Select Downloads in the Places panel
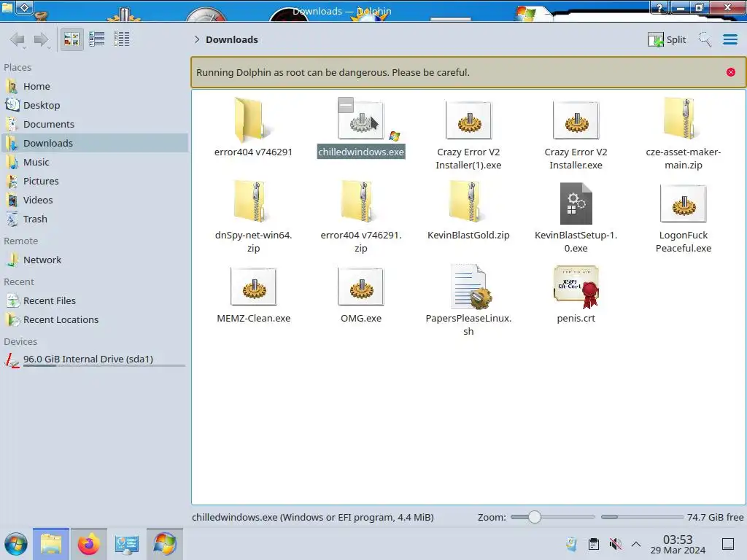This screenshot has width=747, height=560. pos(94,144)
